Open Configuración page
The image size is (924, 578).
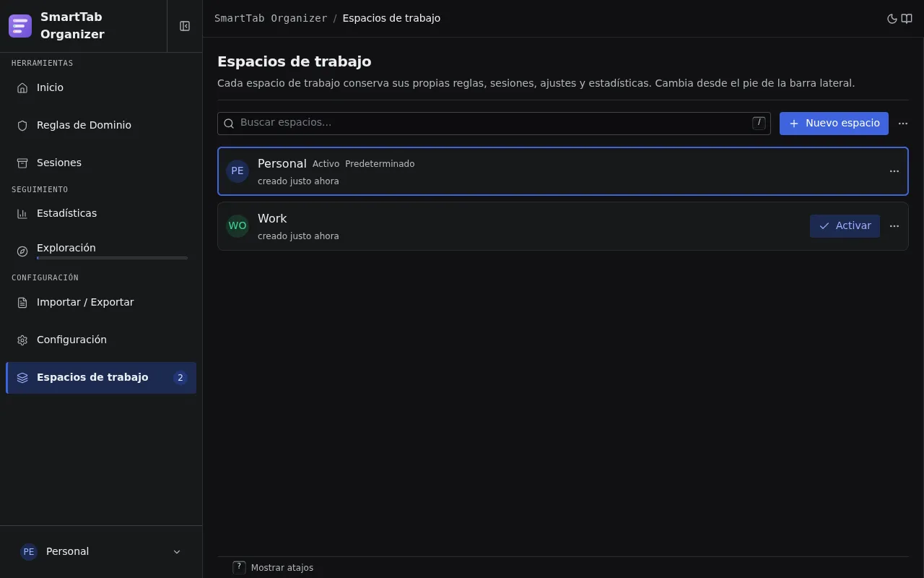(101, 340)
